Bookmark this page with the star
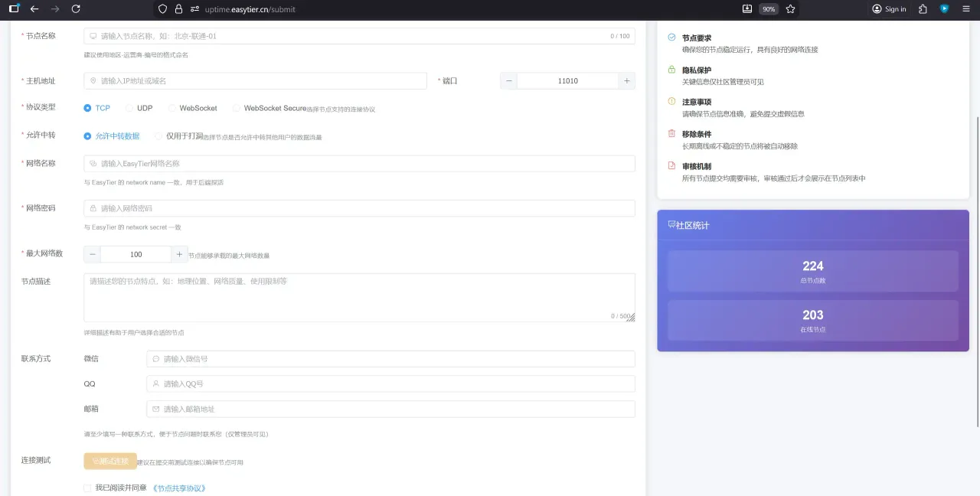 [x=791, y=9]
